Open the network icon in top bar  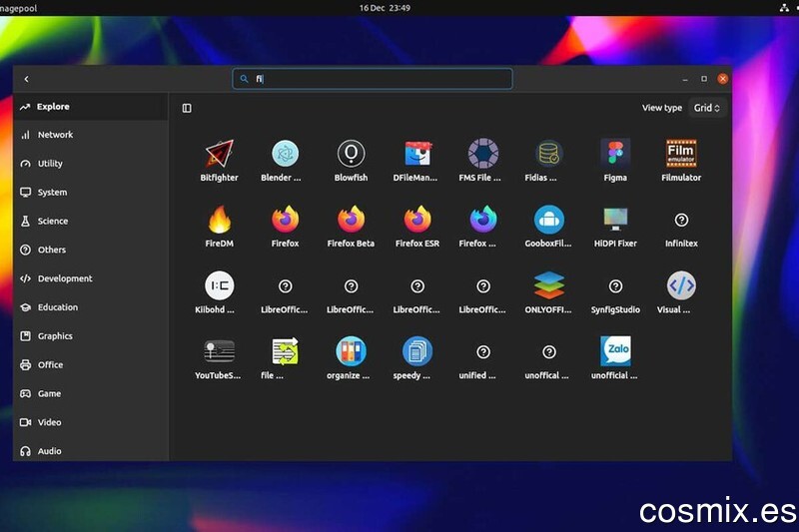784,8
